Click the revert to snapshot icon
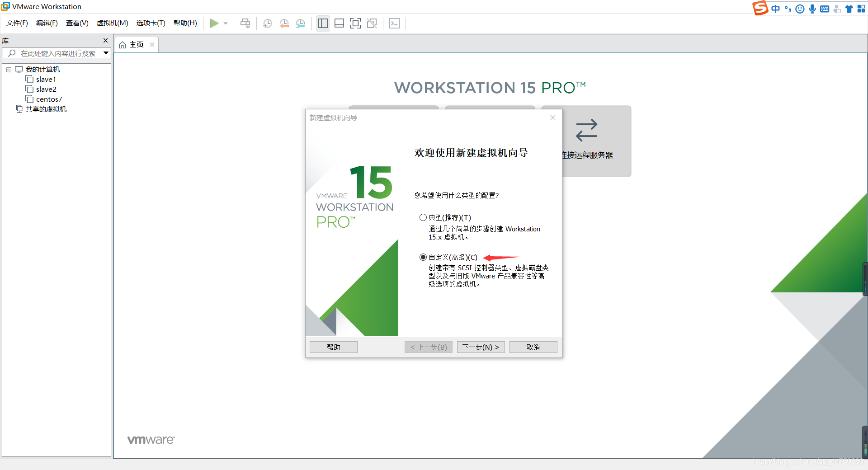868x470 pixels. (x=284, y=23)
